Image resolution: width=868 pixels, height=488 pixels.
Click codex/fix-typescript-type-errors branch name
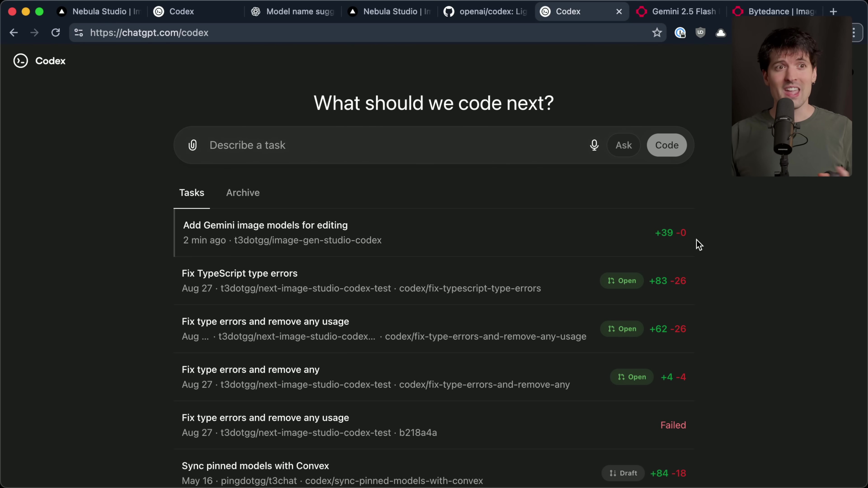point(470,289)
